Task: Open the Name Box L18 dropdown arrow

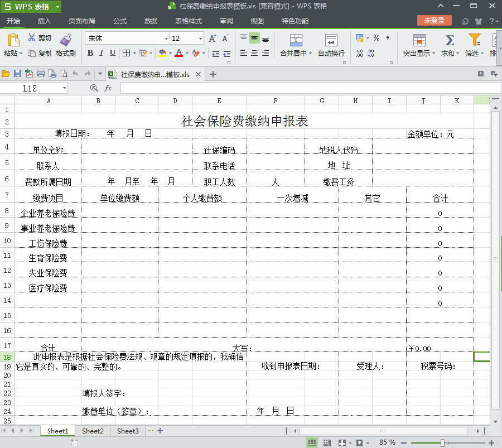Action: 64,88
